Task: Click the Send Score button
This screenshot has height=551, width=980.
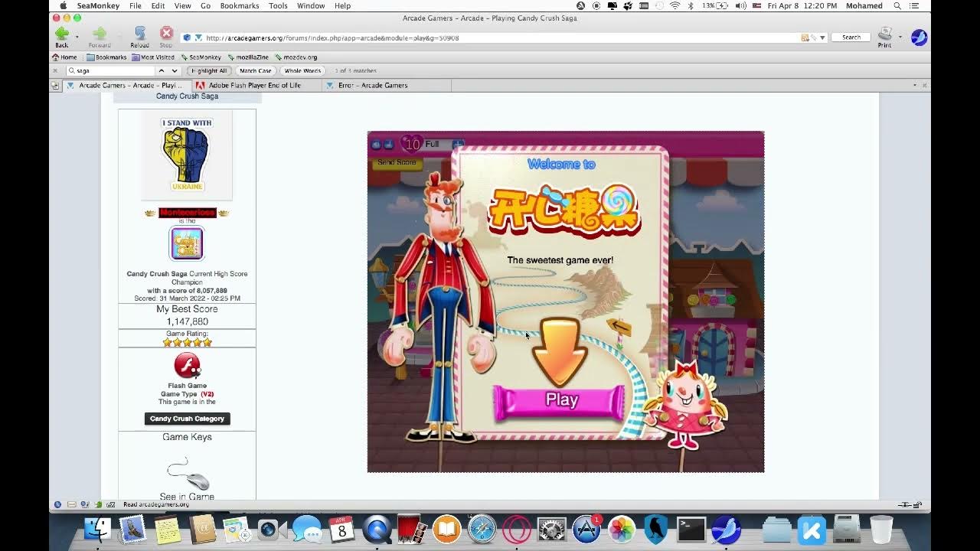Action: 397,162
